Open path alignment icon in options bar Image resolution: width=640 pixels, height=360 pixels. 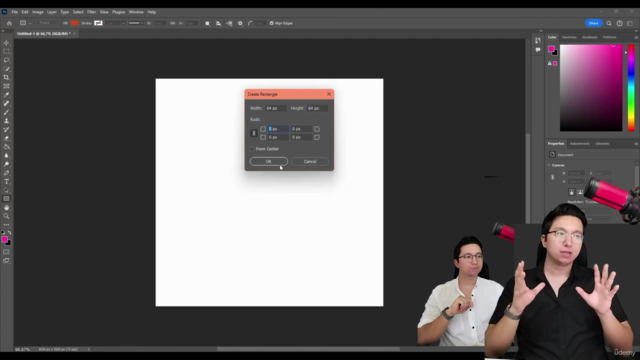coord(218,23)
